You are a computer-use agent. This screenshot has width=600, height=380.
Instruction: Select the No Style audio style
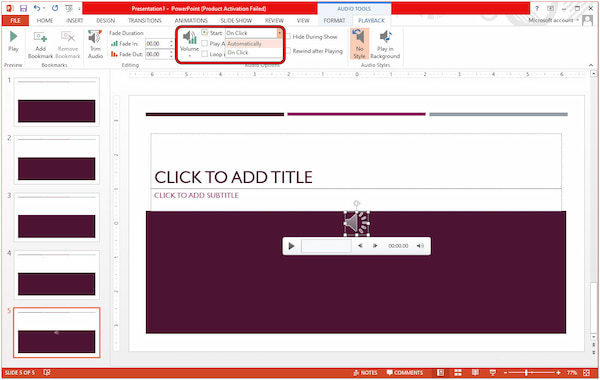[x=359, y=44]
